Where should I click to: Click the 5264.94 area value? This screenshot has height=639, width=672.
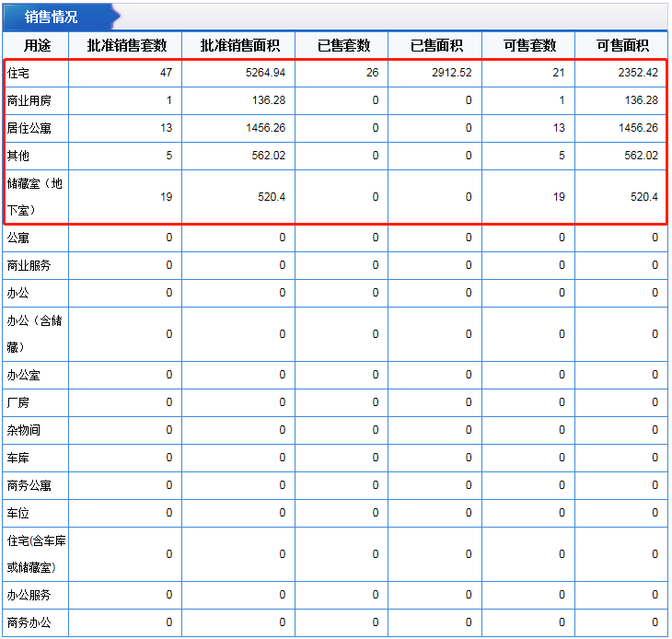(265, 73)
